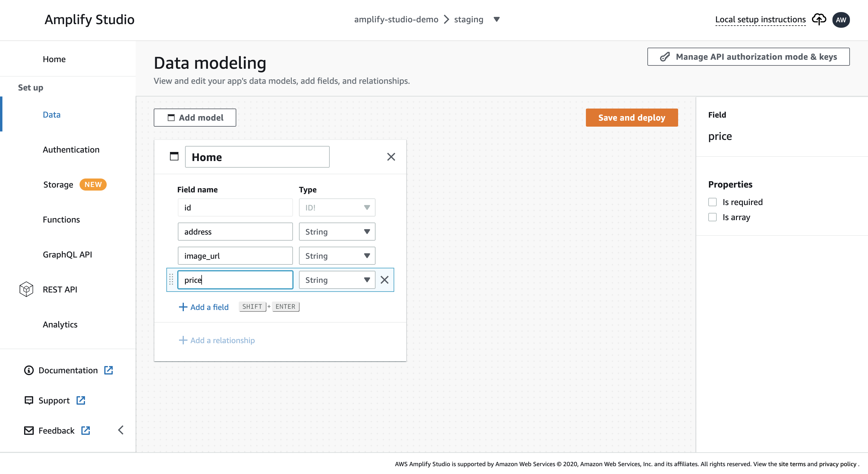Expand the staging environment dropdown arrow
This screenshot has height=474, width=868.
tap(496, 20)
